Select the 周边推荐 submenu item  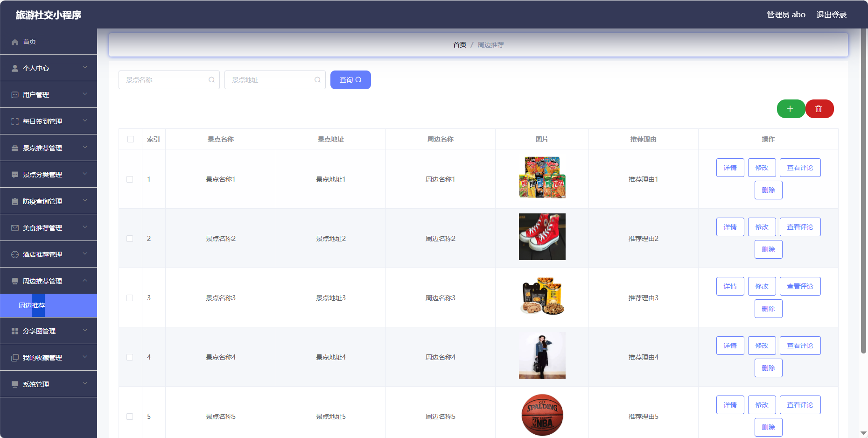(x=49, y=305)
